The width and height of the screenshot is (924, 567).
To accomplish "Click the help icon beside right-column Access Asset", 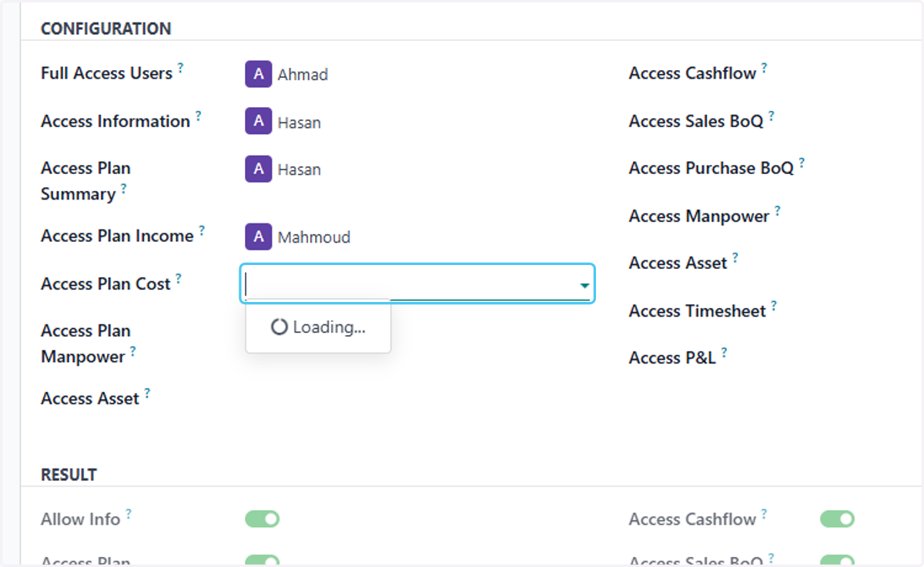I will click(x=735, y=258).
